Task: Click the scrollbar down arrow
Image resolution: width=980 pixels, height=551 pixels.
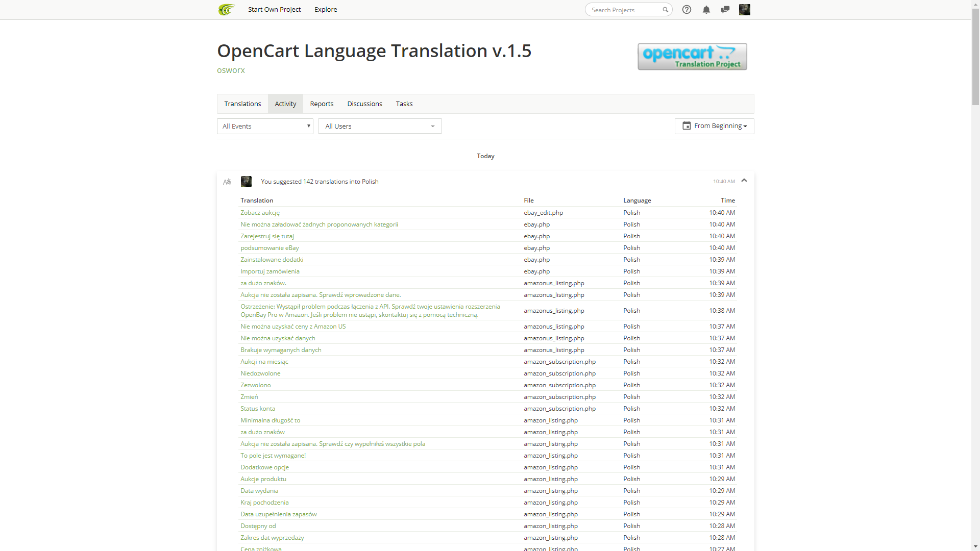Action: (975, 546)
